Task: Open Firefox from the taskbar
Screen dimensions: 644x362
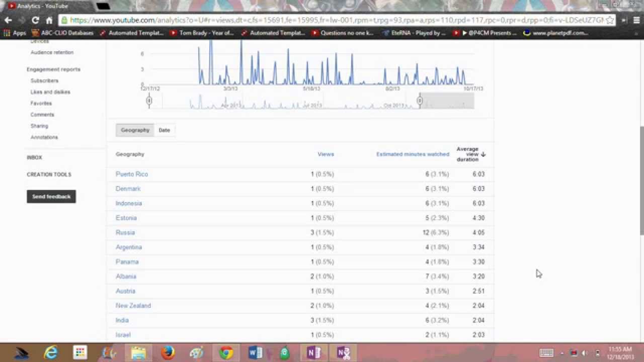Action: coord(168,352)
